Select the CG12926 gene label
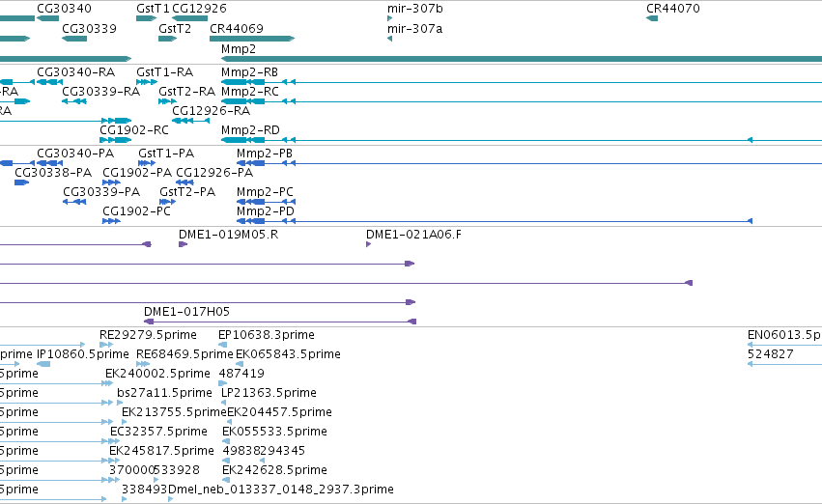This screenshot has width=822, height=504. (x=199, y=9)
